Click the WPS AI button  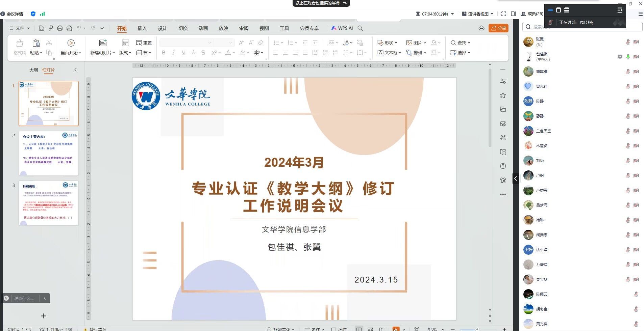tap(342, 28)
